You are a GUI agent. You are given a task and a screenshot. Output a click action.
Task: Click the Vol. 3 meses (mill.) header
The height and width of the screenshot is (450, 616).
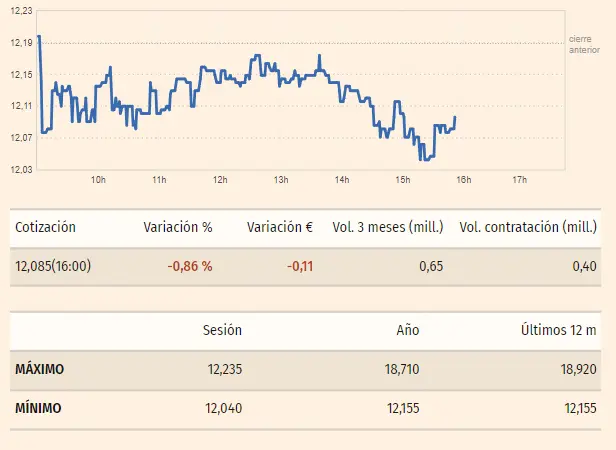[x=388, y=228]
